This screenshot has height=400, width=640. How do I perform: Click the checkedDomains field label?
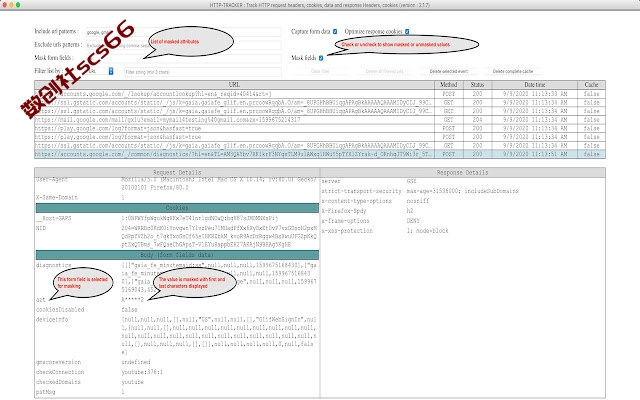click(58, 382)
